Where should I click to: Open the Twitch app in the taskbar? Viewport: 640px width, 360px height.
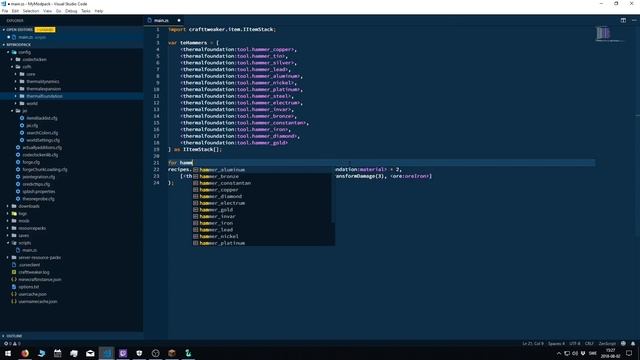[123, 353]
